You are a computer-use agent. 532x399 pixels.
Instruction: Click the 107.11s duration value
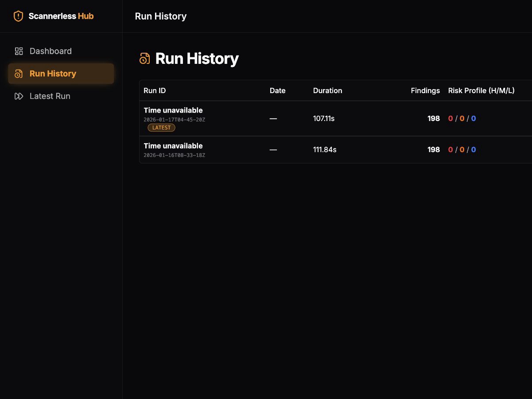point(324,118)
